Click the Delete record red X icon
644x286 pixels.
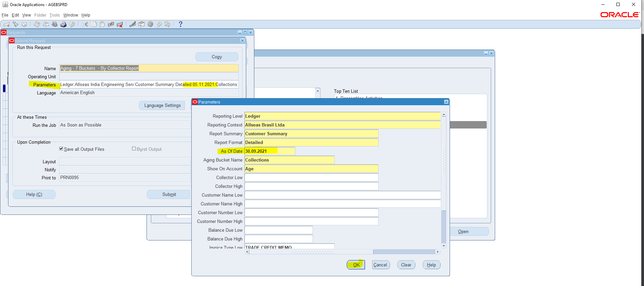[x=120, y=24]
